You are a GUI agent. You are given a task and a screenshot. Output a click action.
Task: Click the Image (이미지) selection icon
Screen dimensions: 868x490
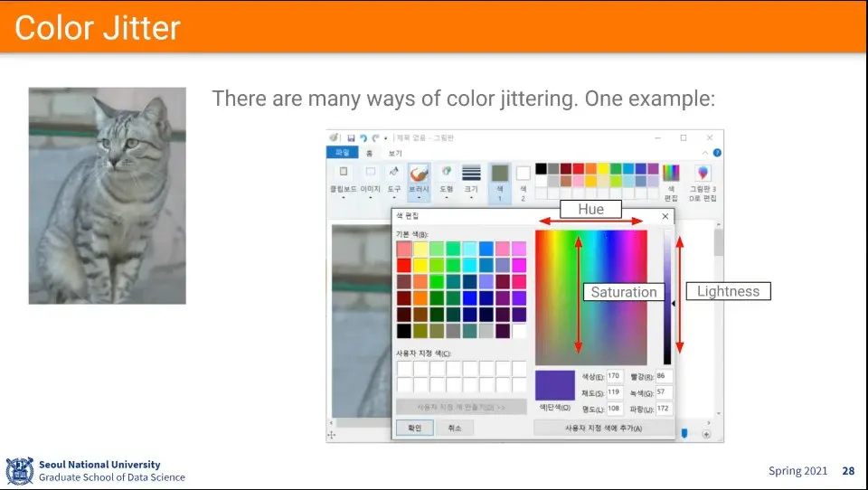click(371, 172)
